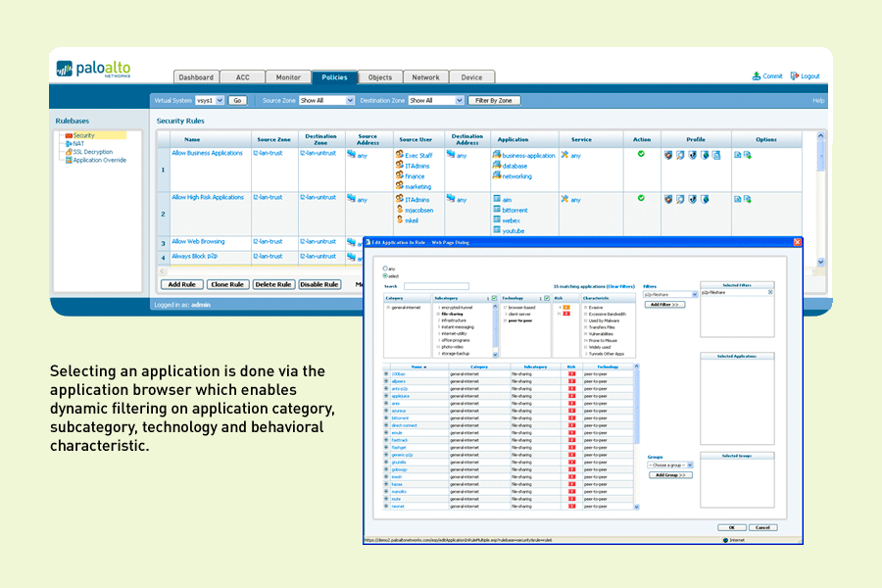Screen dimensions: 882x588
Task: Click the business-application group icon in rule 1
Action: click(497, 154)
